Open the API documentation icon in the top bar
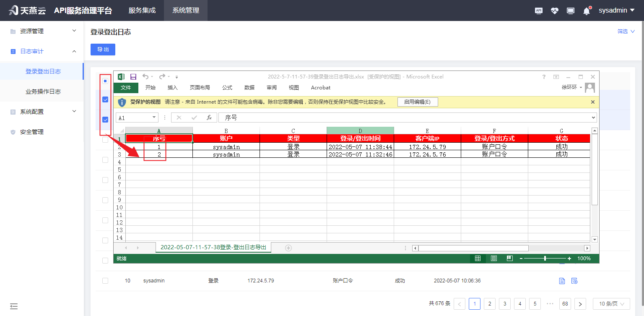Image resolution: width=644 pixels, height=316 pixels. point(538,10)
